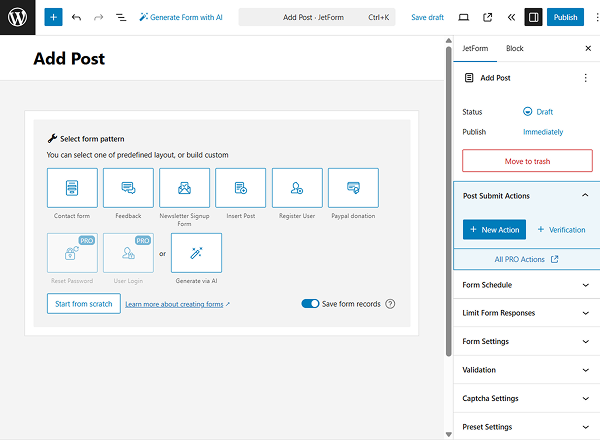Open the device preview laptop icon
Screen dimensions: 600x440
click(464, 17)
